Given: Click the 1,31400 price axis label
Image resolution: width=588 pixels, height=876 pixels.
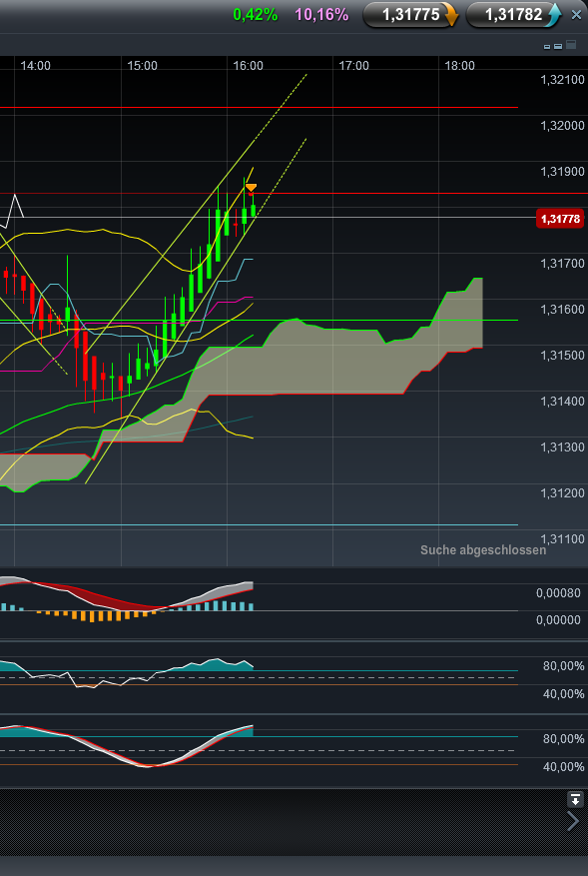Looking at the screenshot, I should (562, 402).
